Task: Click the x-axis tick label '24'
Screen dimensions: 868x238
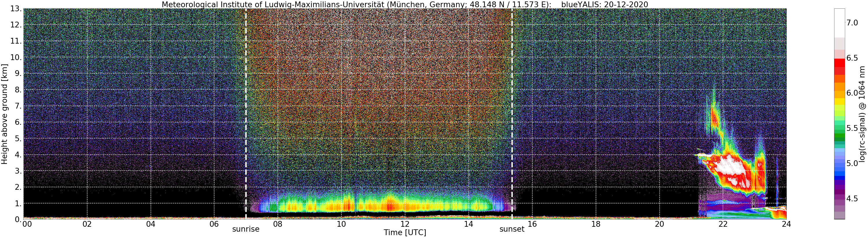Action: coord(786,224)
